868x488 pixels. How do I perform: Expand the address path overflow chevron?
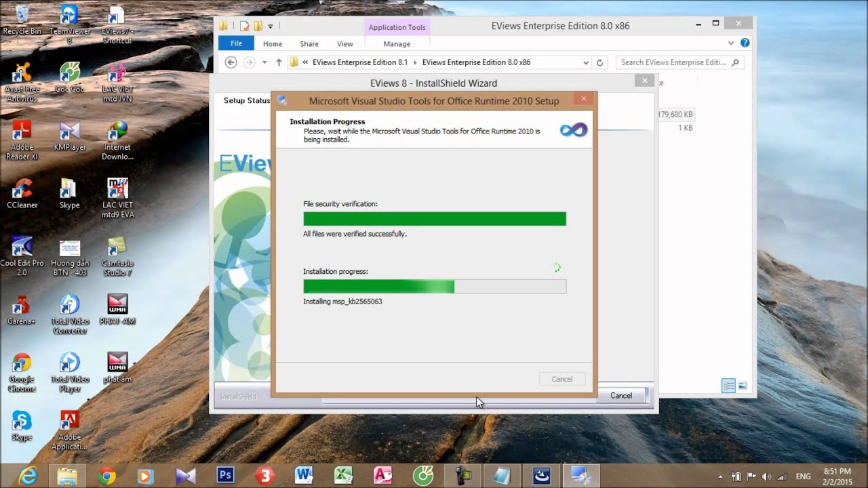(x=306, y=62)
